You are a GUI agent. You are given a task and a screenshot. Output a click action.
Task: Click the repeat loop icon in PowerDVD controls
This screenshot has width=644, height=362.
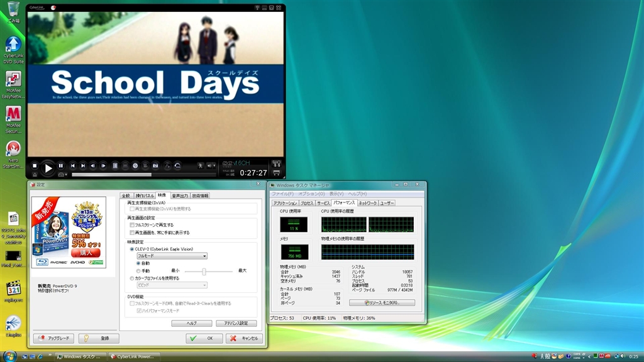(177, 166)
